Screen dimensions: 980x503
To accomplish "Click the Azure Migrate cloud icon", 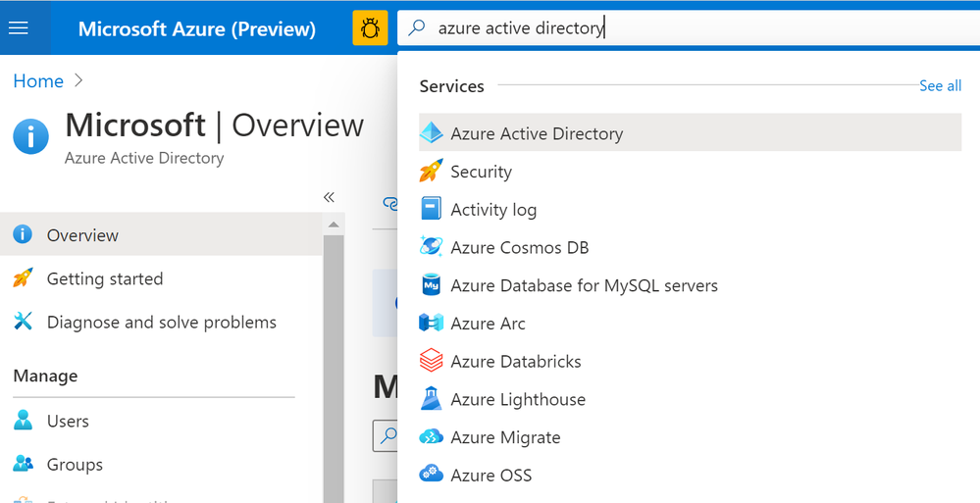I will click(431, 437).
